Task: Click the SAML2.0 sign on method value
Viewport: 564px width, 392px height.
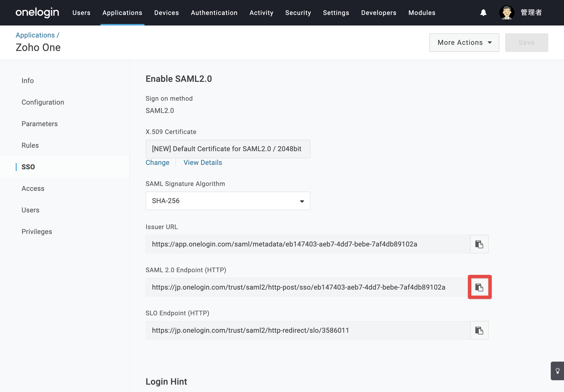Action: 160,111
